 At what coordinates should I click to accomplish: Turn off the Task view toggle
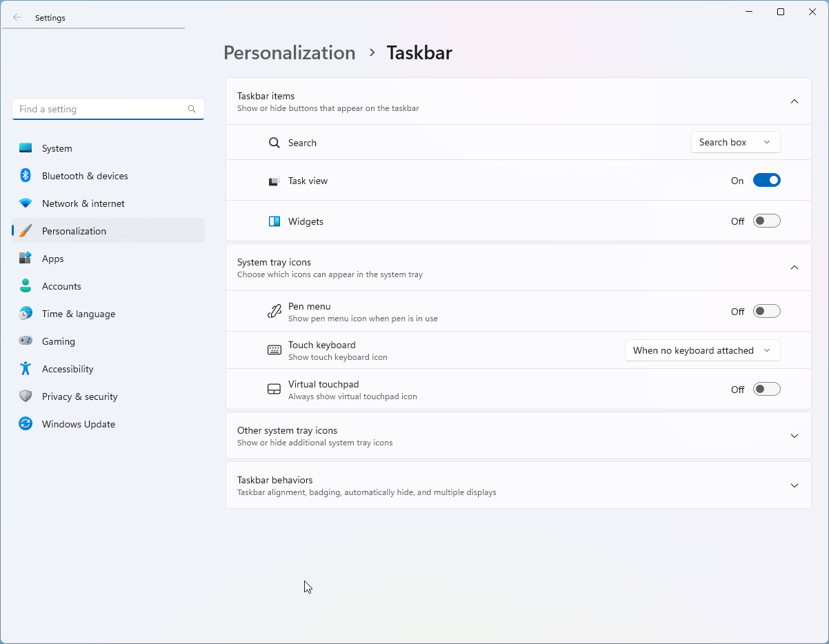766,181
